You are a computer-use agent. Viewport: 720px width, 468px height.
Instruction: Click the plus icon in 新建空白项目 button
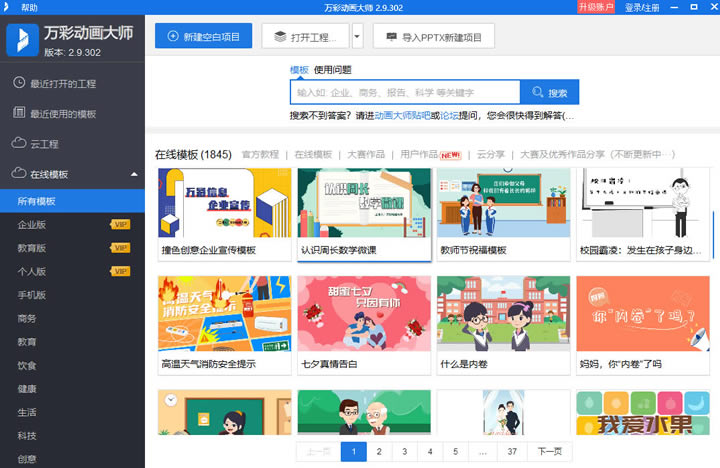(173, 36)
